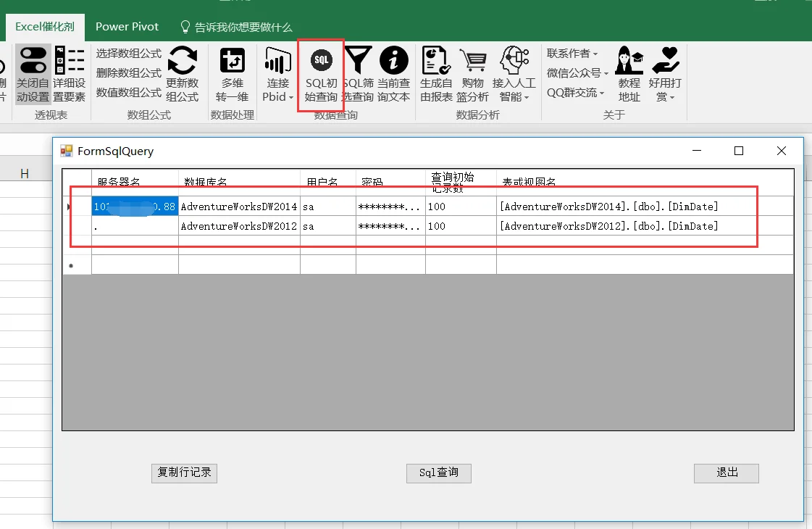The image size is (812, 529).
Task: Toggle the 关闭自动设置 switch icon
Action: pos(33,61)
